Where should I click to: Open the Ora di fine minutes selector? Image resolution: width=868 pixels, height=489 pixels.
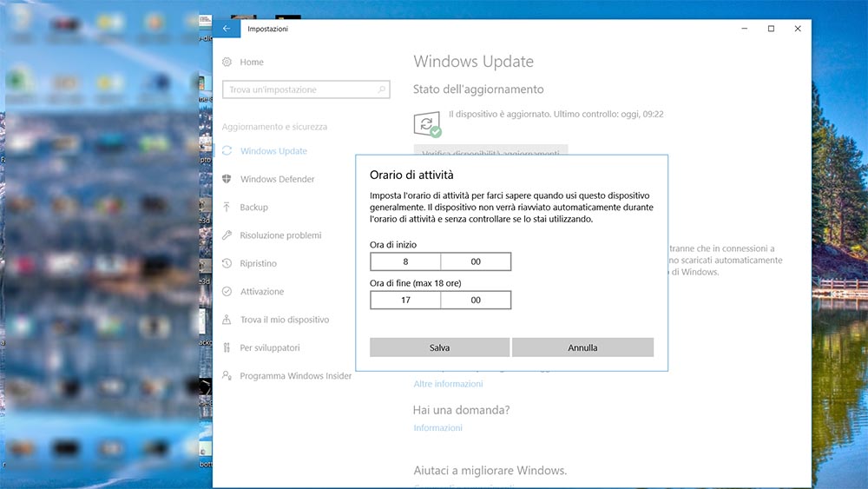476,300
